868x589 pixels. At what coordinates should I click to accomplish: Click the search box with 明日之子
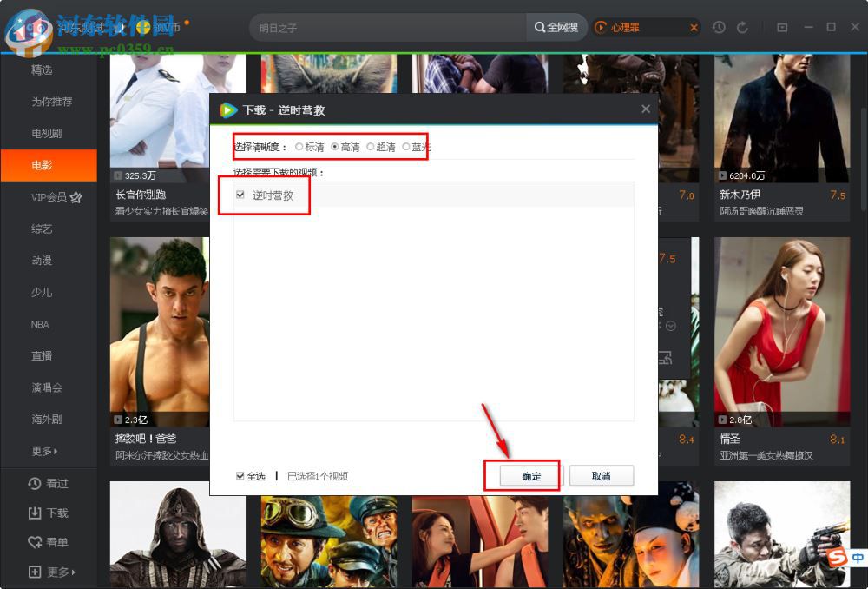tap(387, 27)
